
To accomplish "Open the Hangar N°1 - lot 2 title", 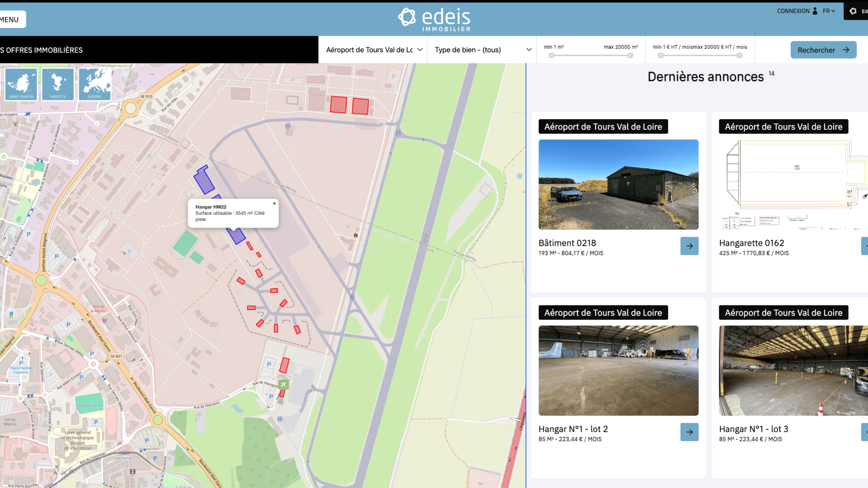I will click(x=573, y=429).
